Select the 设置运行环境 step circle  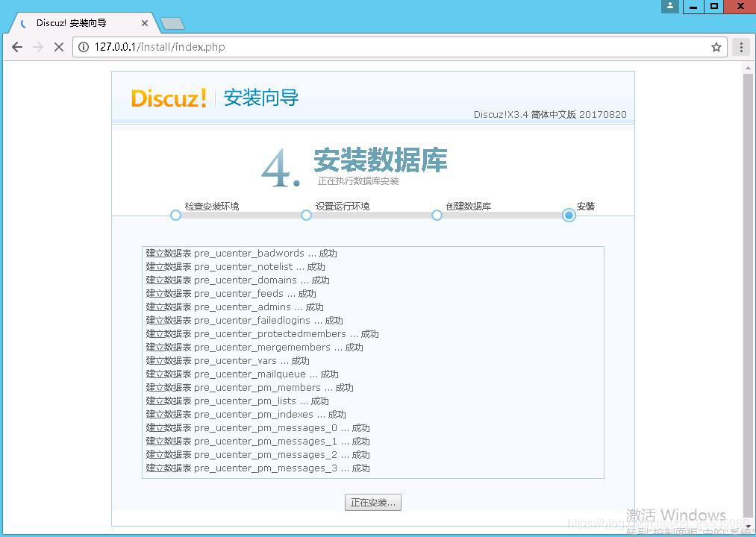click(x=306, y=215)
